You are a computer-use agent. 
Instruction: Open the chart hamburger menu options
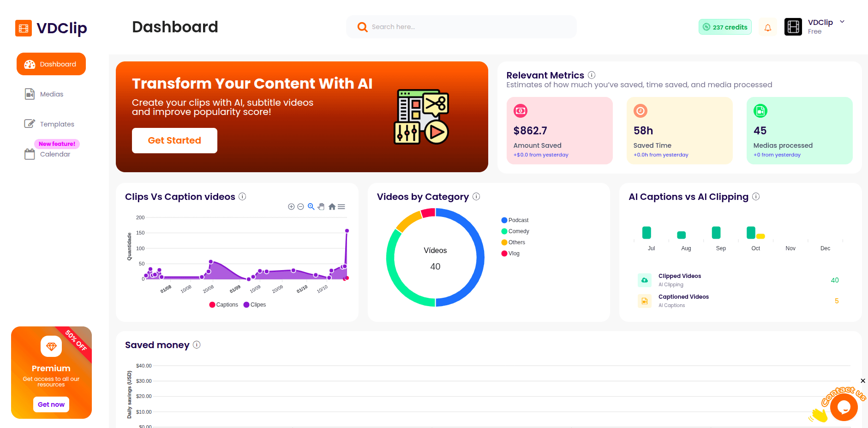coord(341,206)
